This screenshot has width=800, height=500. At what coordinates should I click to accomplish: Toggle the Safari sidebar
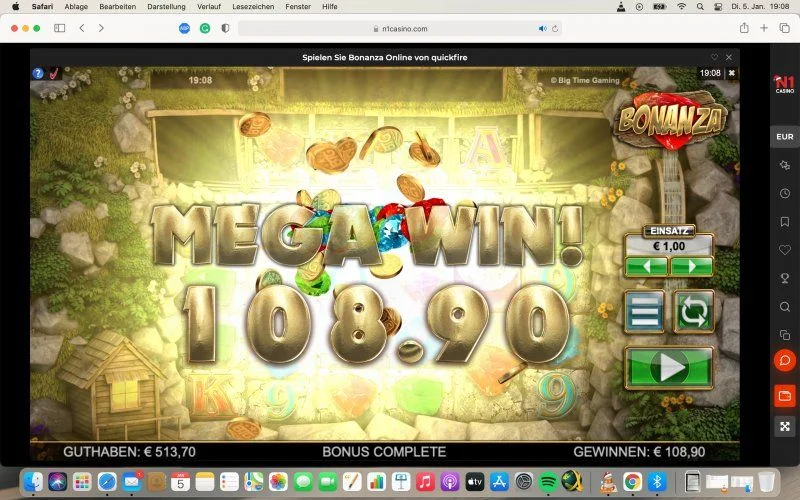click(x=60, y=29)
